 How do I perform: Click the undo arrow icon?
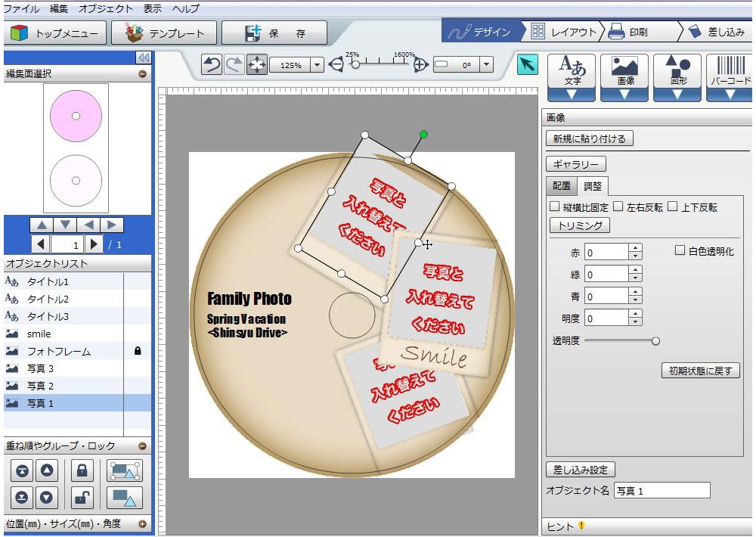coord(212,65)
